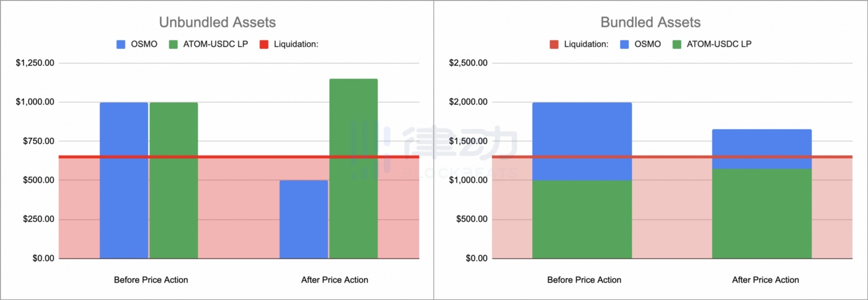The height and width of the screenshot is (300, 868).
Task: Click the blue OSMO legend swatch in Unbundled chart
Action: point(122,44)
